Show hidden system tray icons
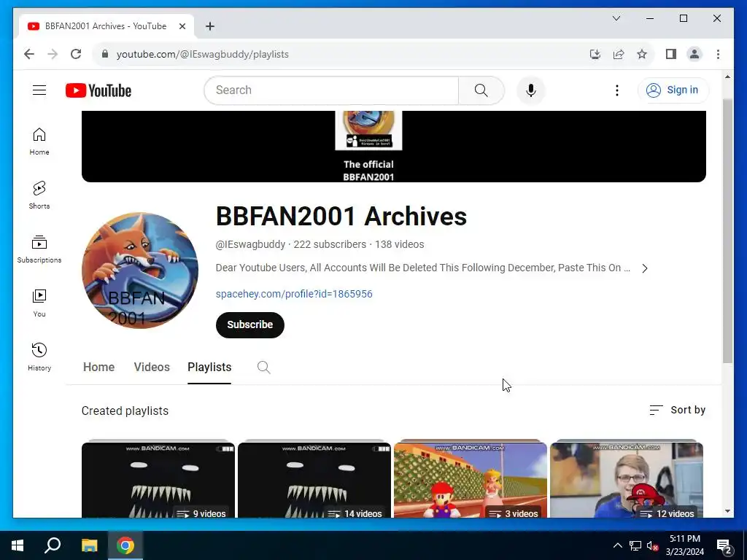 pyautogui.click(x=617, y=545)
